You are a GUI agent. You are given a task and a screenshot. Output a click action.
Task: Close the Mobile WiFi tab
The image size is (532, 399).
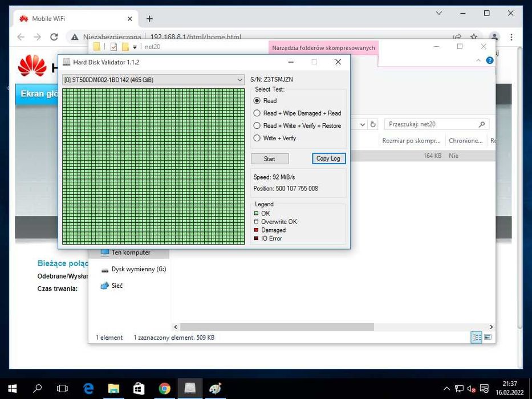pyautogui.click(x=129, y=19)
